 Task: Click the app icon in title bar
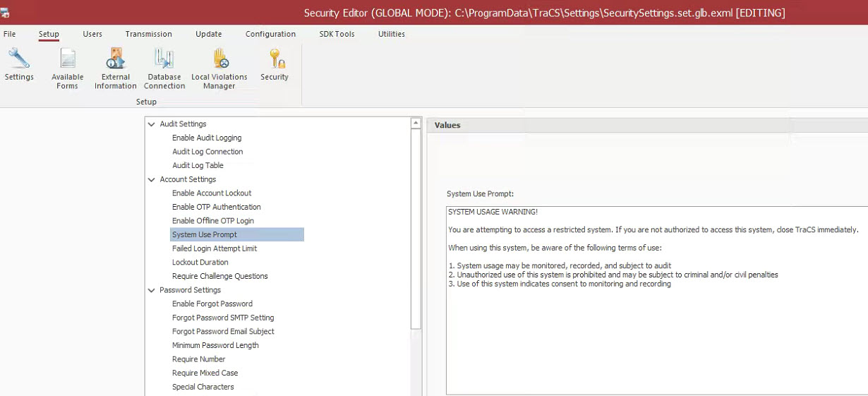point(6,13)
